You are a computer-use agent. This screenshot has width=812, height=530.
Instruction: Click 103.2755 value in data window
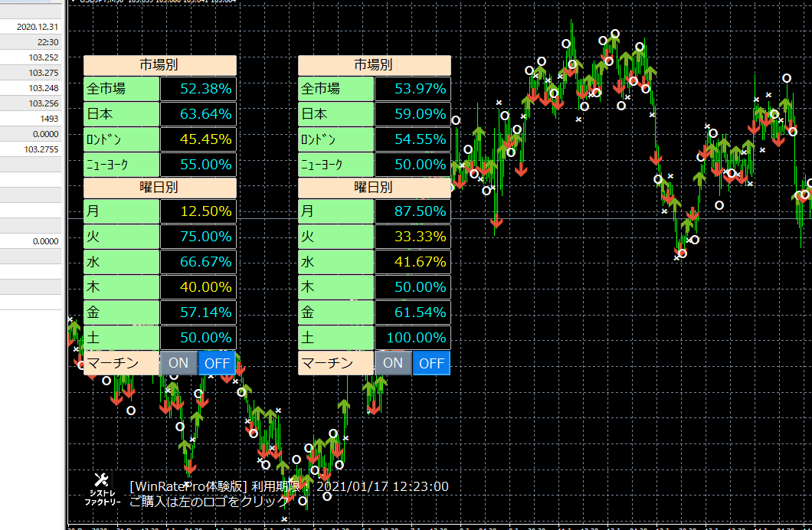41,149
